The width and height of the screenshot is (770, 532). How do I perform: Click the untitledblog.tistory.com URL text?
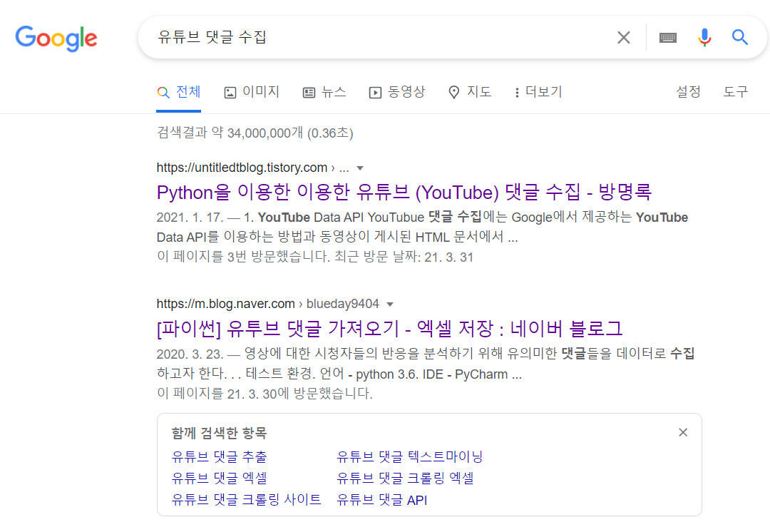click(242, 168)
